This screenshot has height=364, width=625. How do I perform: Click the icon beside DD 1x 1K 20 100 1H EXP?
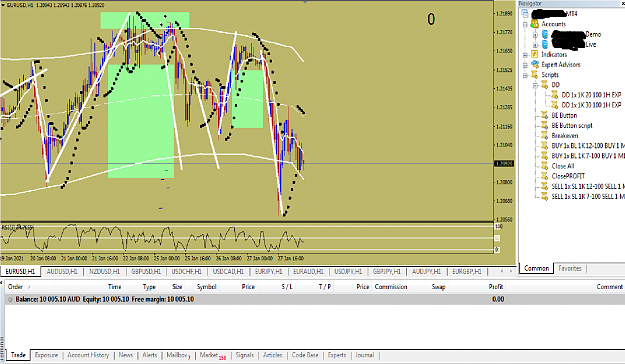(554, 95)
